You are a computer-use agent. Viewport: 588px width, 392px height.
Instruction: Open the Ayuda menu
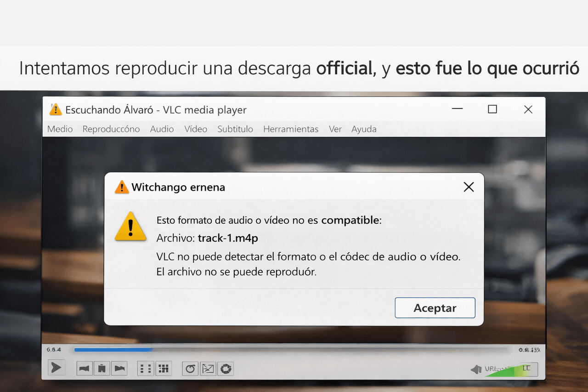[363, 129]
